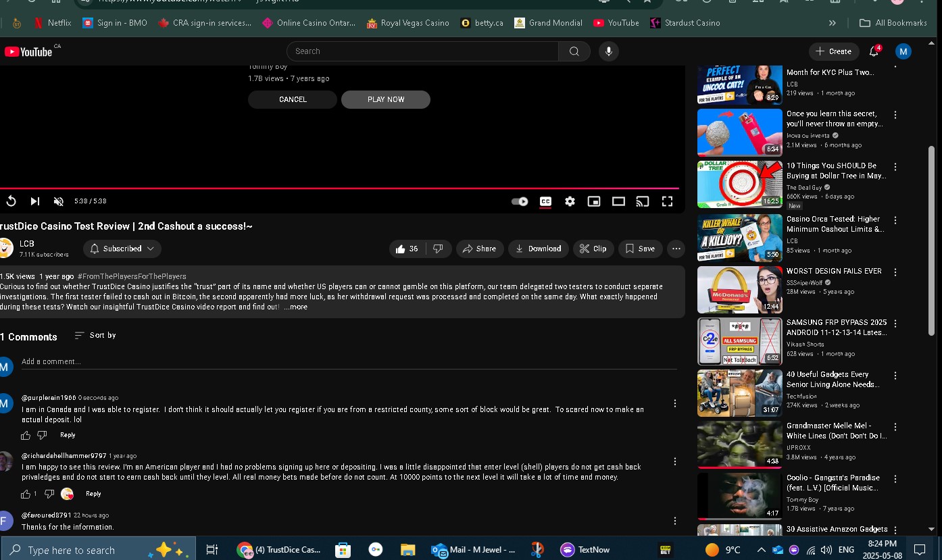The width and height of the screenshot is (942, 560).
Task: Reply to richardehellhammer9797's comment
Action: [93, 494]
